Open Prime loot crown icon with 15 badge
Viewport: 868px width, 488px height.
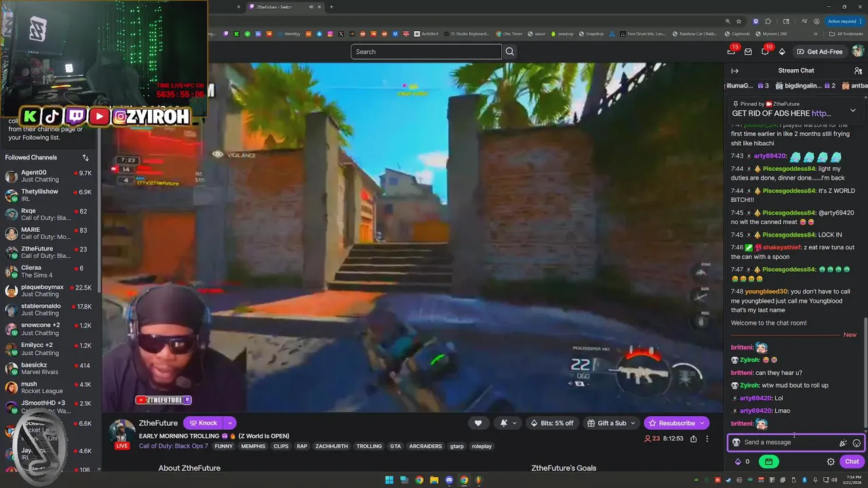coord(732,52)
